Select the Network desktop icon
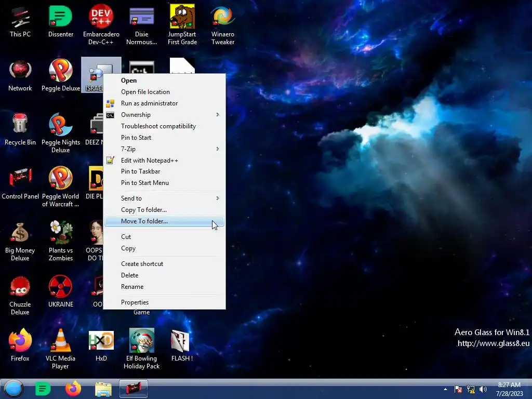Viewport: 532px width, 399px height. click(x=20, y=75)
